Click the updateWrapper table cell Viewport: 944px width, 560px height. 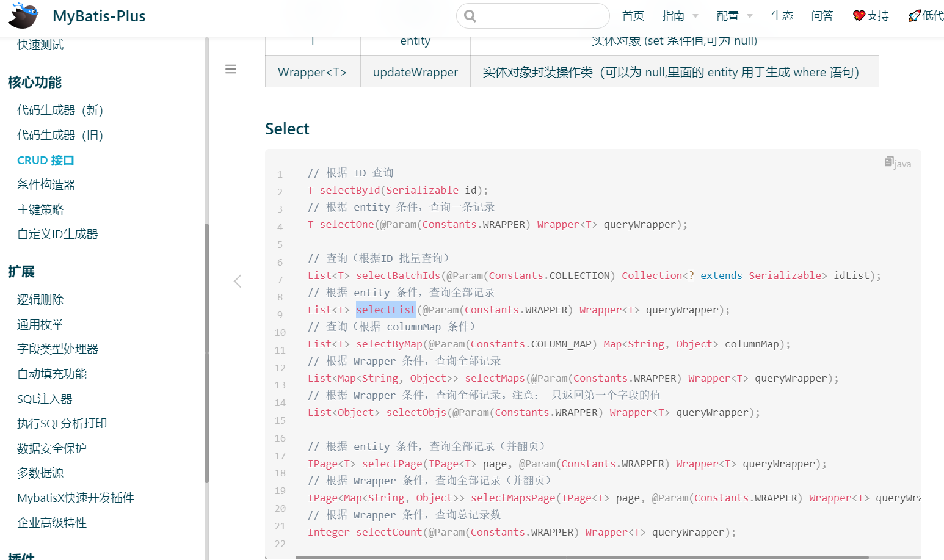pyautogui.click(x=415, y=71)
